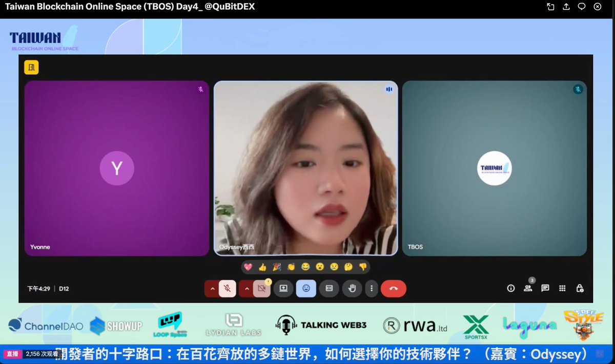
Task: Send the crying face reaction
Action: (334, 267)
